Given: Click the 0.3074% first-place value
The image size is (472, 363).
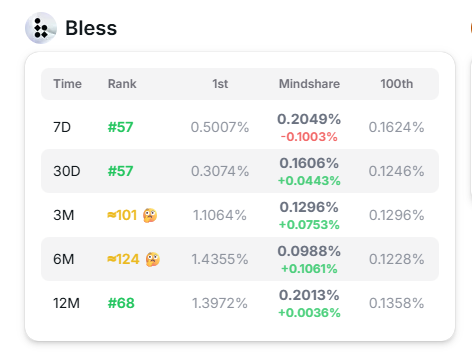Looking at the screenshot, I should pos(220,171).
